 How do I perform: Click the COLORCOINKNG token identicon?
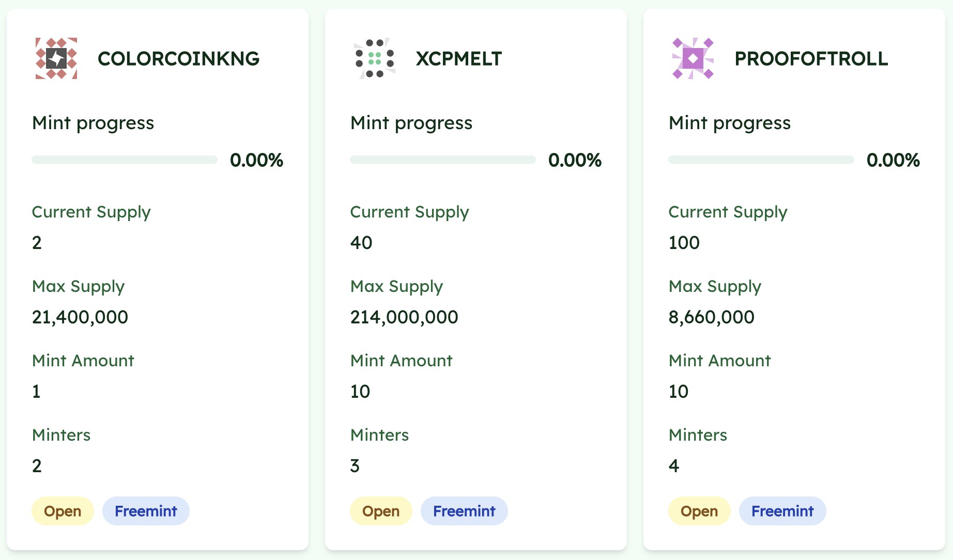pyautogui.click(x=56, y=58)
